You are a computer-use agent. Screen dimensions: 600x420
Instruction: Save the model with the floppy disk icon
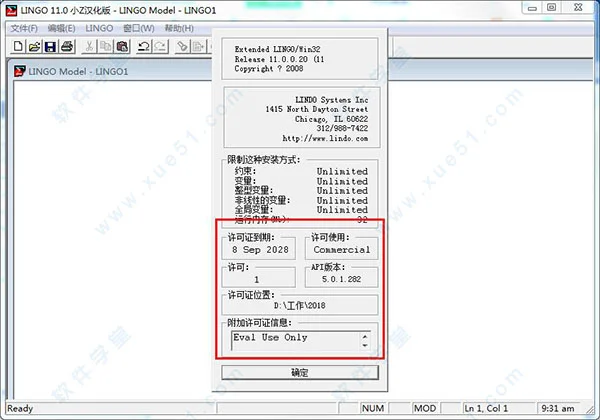51,47
